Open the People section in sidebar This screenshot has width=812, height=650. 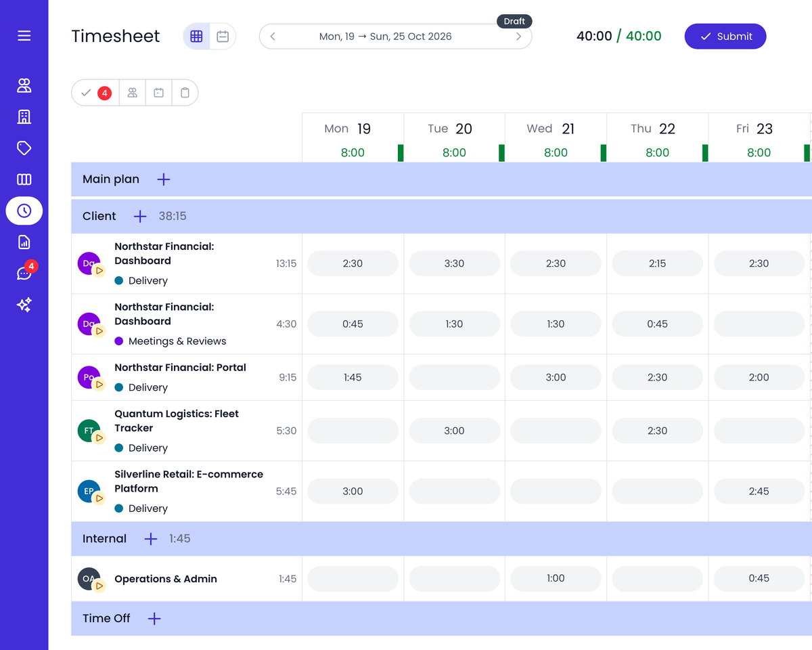point(24,85)
